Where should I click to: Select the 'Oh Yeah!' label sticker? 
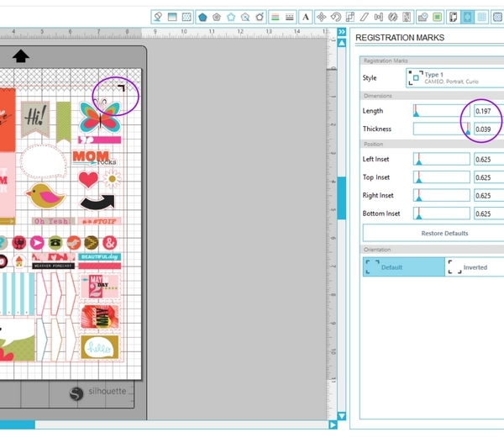click(x=54, y=221)
